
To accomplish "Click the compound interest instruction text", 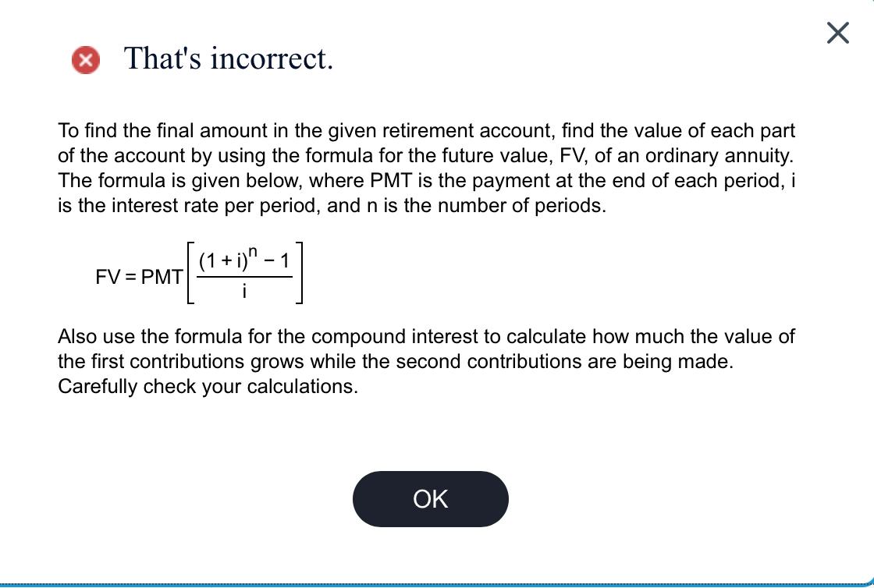I will [426, 361].
